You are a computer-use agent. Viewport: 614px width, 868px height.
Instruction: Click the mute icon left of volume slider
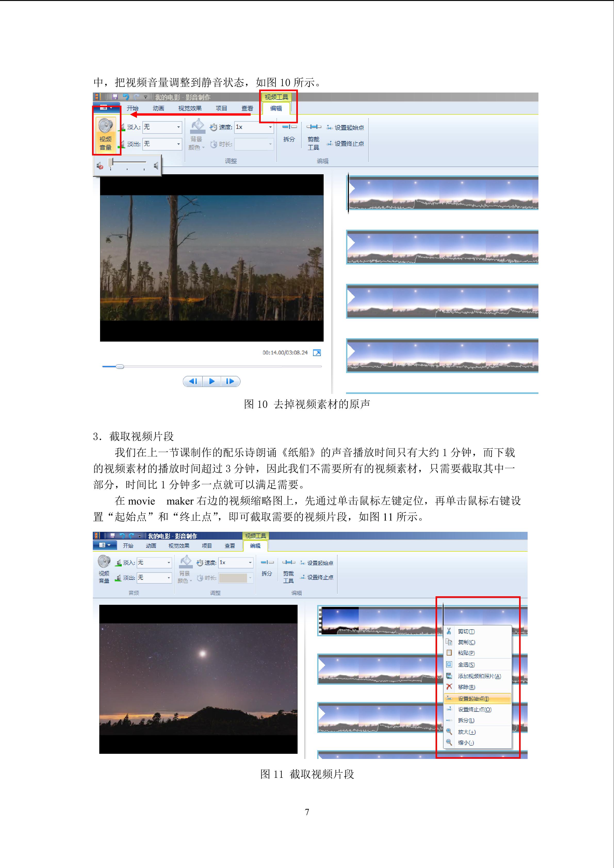click(x=100, y=166)
